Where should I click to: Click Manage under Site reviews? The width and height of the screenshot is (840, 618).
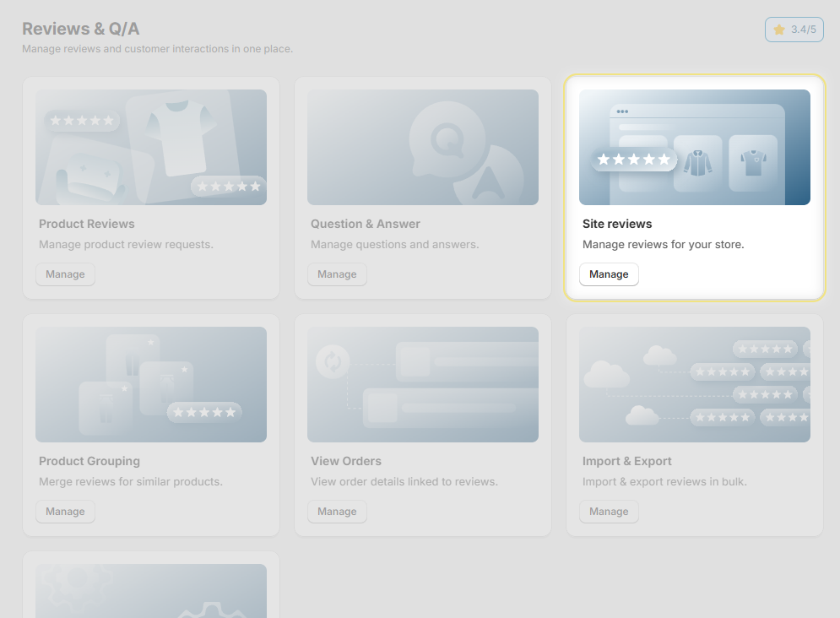pos(609,274)
